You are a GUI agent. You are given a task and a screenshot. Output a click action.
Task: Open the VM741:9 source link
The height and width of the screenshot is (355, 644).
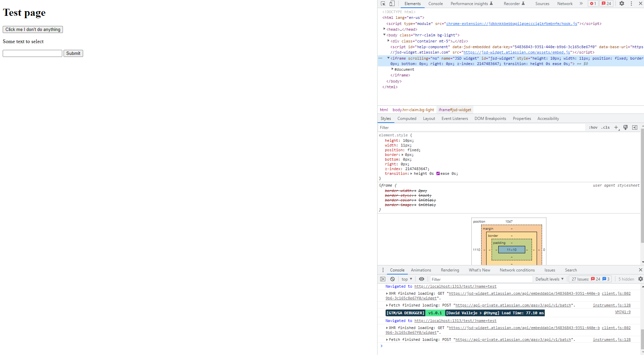(623, 312)
